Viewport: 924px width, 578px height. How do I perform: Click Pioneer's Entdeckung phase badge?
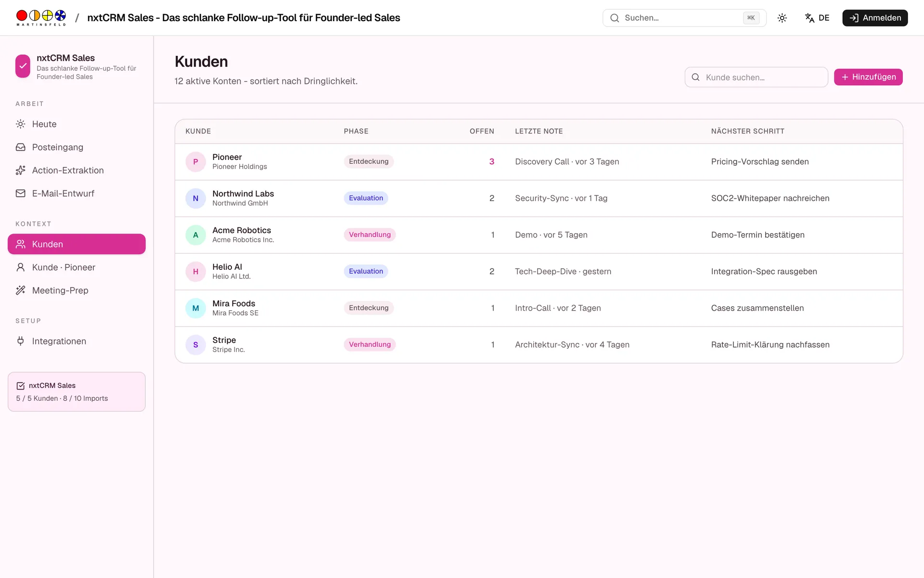(x=369, y=162)
